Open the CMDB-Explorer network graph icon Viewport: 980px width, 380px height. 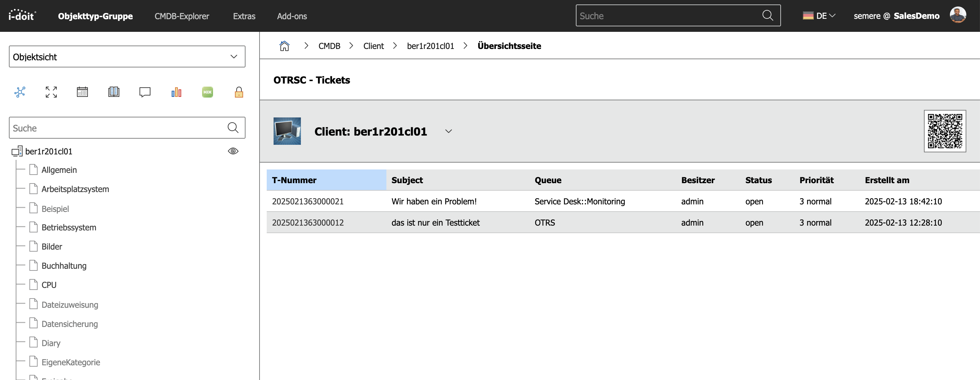(20, 92)
